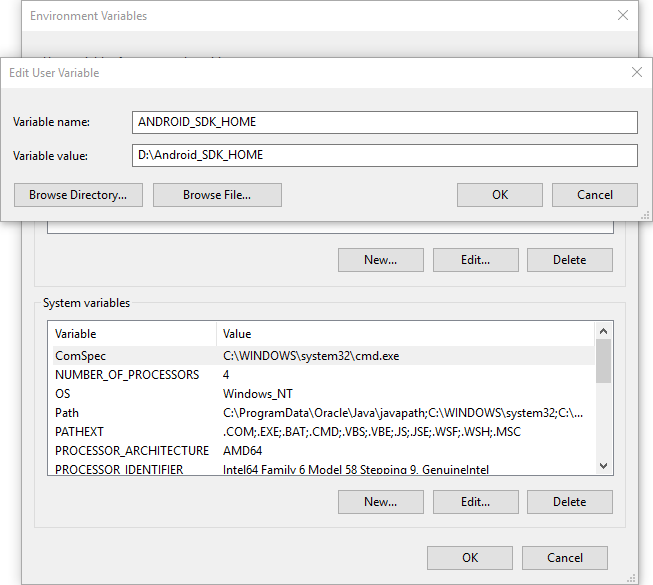Select the Path system variable
This screenshot has height=585, width=653.
[324, 413]
